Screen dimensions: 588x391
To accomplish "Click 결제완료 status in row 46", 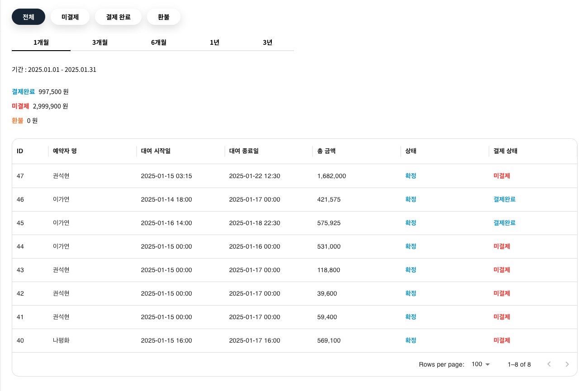I will tap(504, 199).
